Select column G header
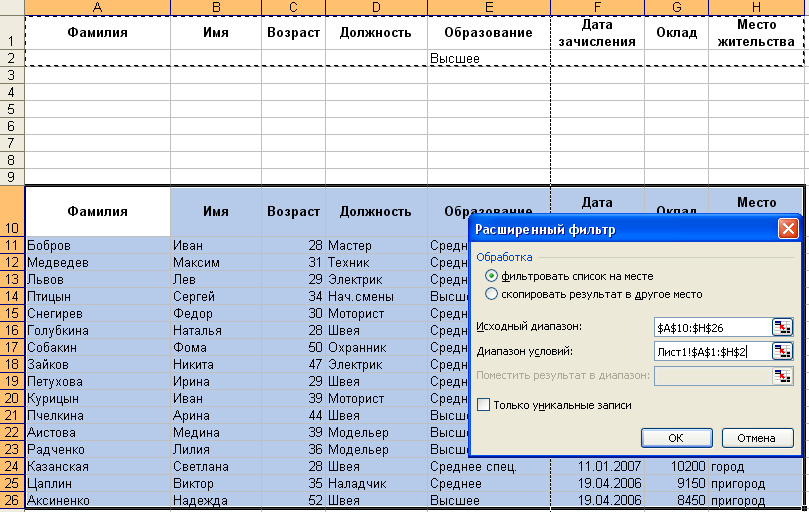Screen dimensions: 809x512 pyautogui.click(x=676, y=7)
